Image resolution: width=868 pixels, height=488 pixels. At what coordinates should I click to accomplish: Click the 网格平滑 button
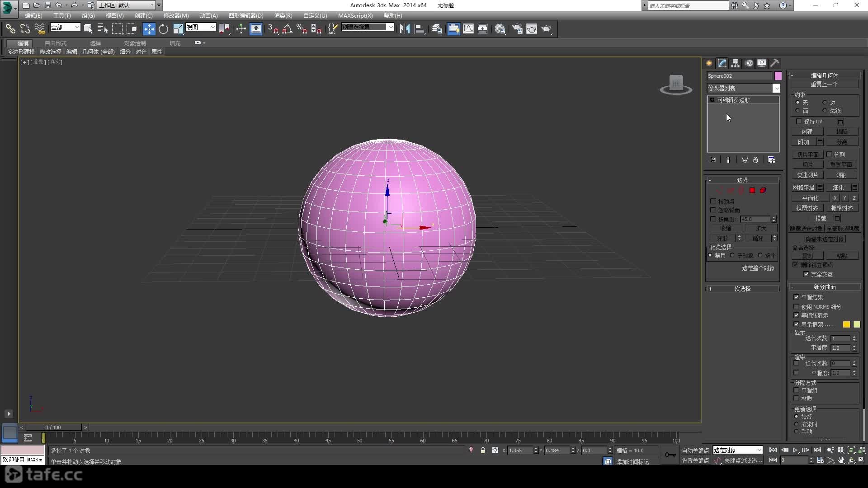click(803, 188)
